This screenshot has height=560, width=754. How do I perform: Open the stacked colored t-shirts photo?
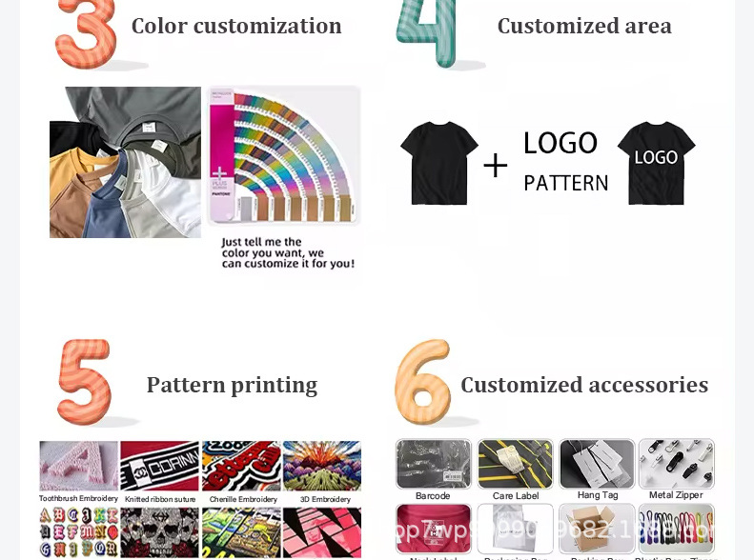(125, 162)
